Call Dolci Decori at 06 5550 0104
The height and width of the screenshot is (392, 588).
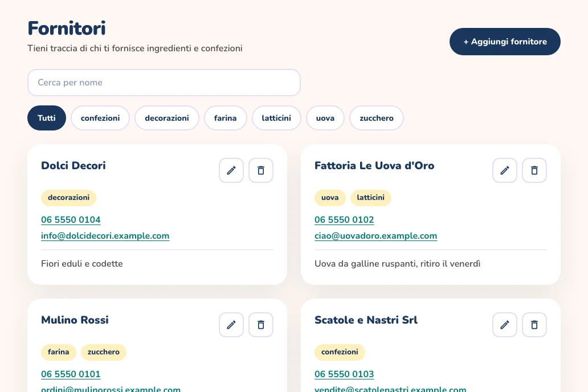[71, 220]
